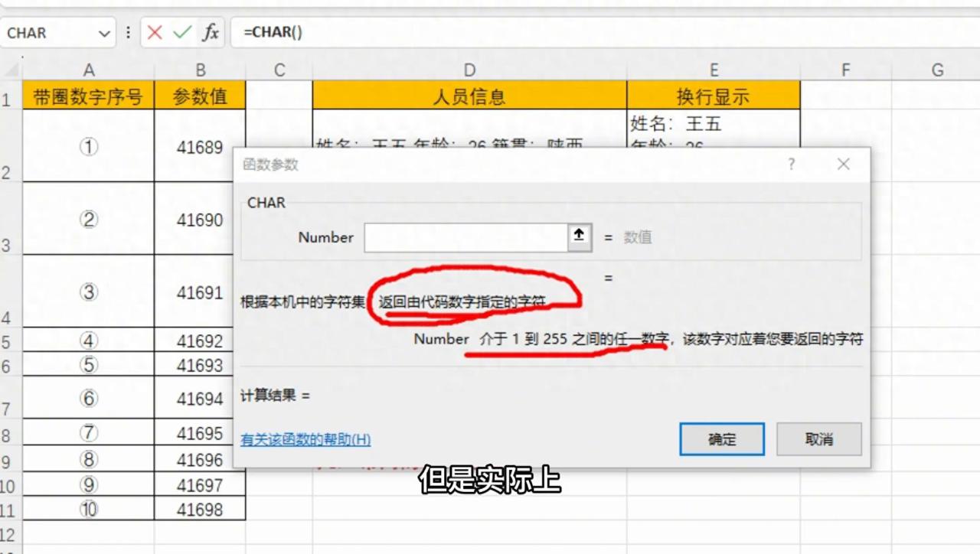The width and height of the screenshot is (980, 554).
Task: Select the cell with circled number ③
Action: pyautogui.click(x=89, y=292)
